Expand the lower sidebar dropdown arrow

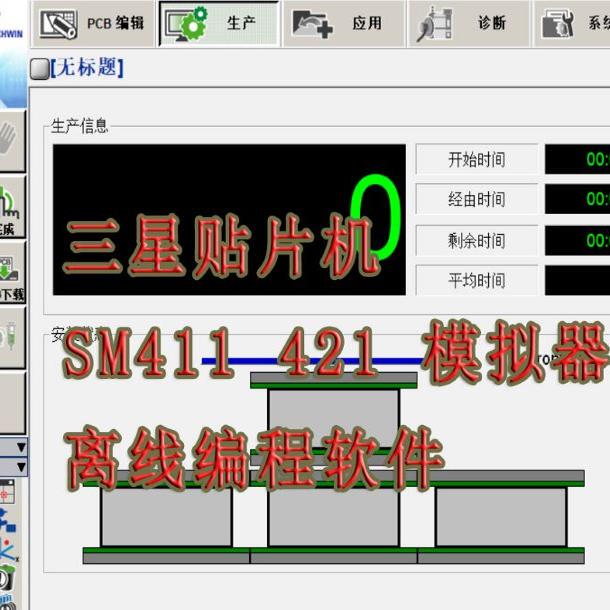tap(21, 466)
